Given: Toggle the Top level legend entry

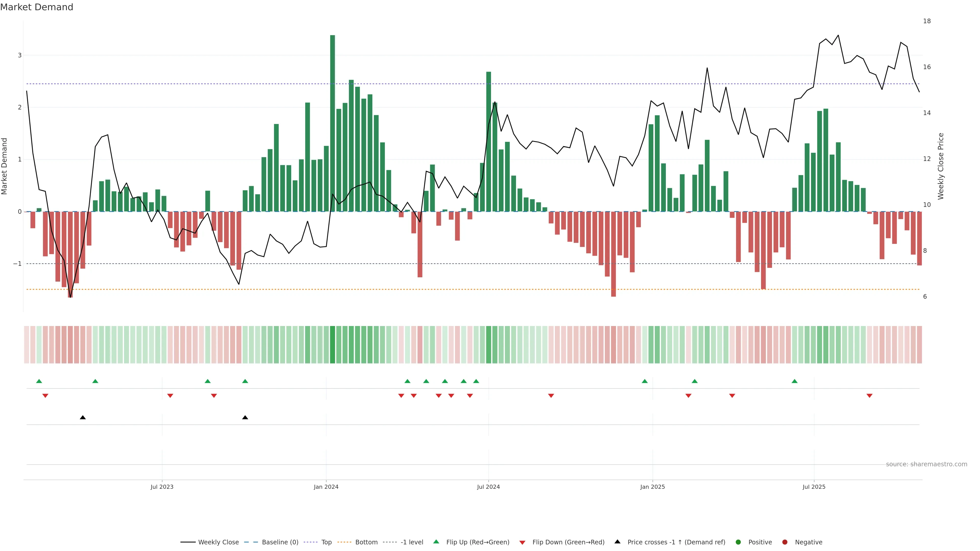Looking at the screenshot, I should click(326, 542).
